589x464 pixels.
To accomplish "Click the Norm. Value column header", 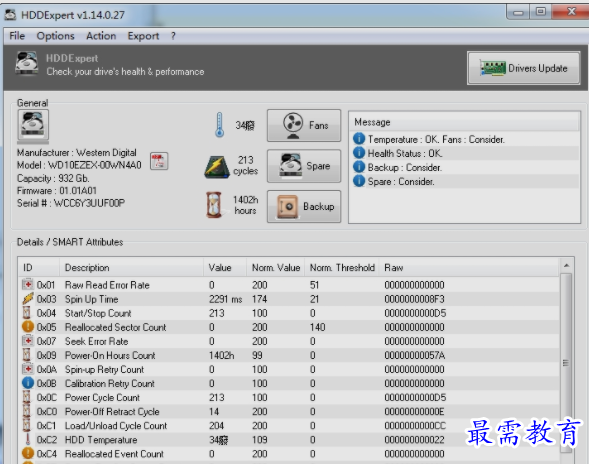I will [x=276, y=268].
